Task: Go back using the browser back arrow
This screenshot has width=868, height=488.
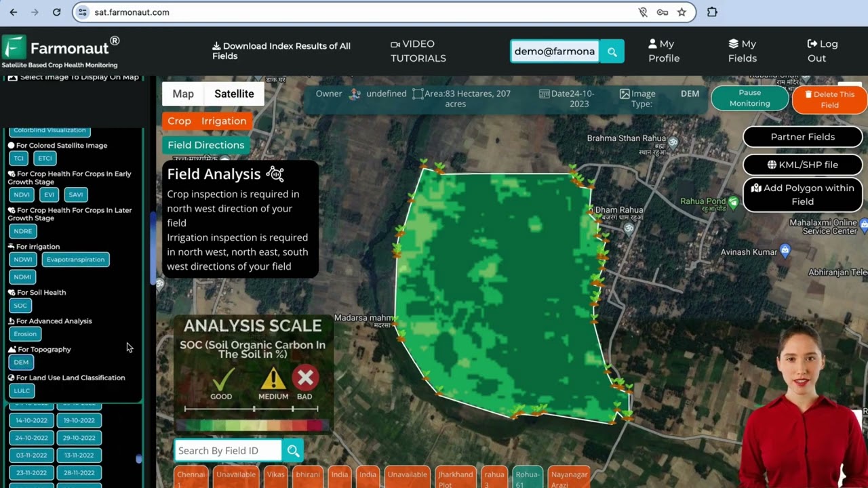Action: coord(13,12)
